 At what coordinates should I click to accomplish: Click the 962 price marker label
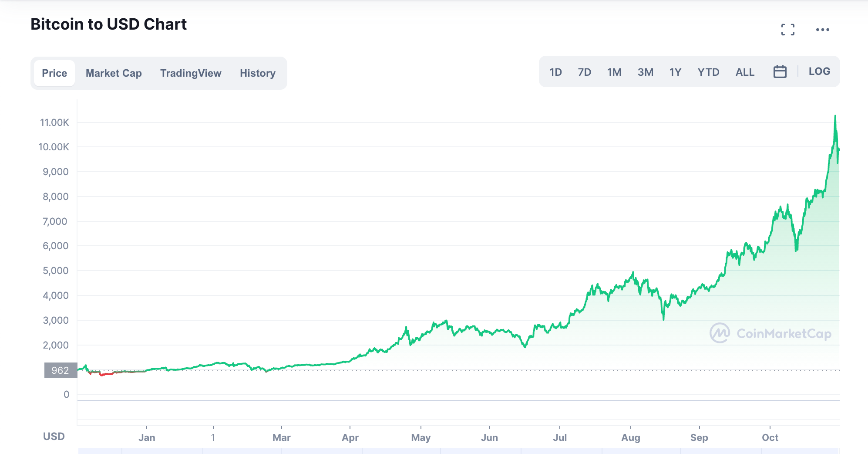tap(61, 370)
